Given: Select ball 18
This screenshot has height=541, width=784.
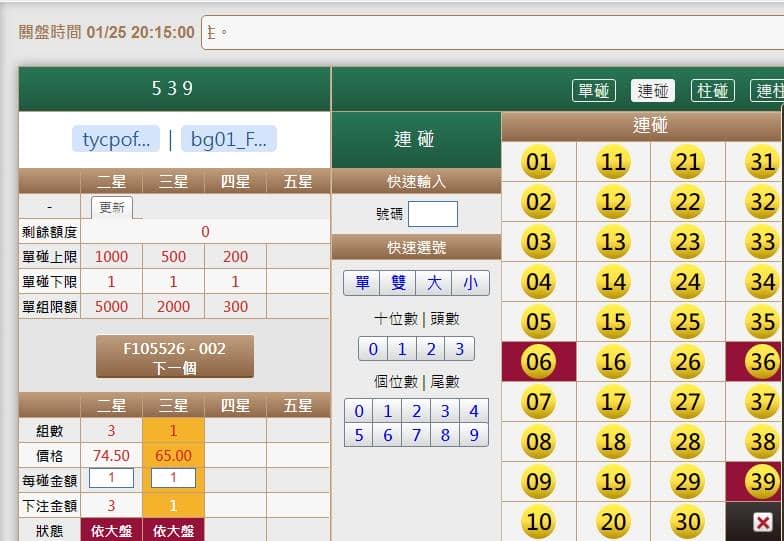Looking at the screenshot, I should [x=613, y=442].
